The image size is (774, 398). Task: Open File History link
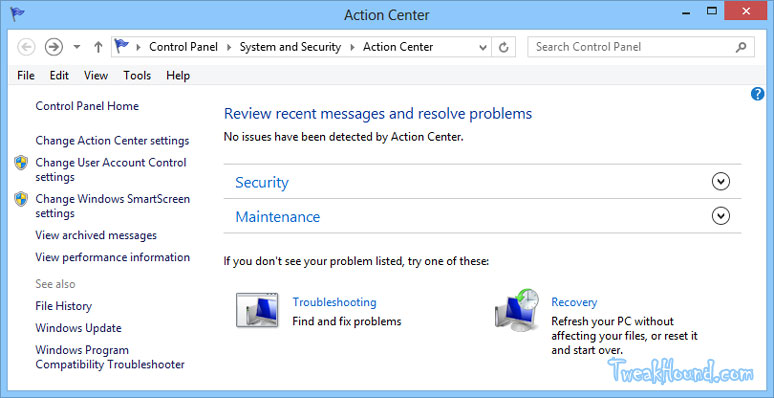tap(64, 306)
